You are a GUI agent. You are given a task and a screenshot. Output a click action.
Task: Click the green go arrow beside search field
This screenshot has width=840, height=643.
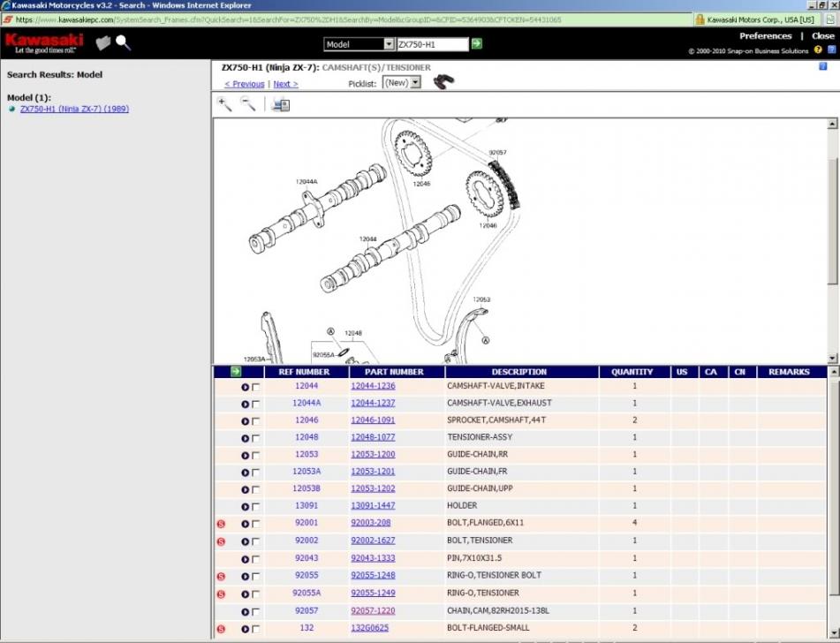pyautogui.click(x=476, y=44)
